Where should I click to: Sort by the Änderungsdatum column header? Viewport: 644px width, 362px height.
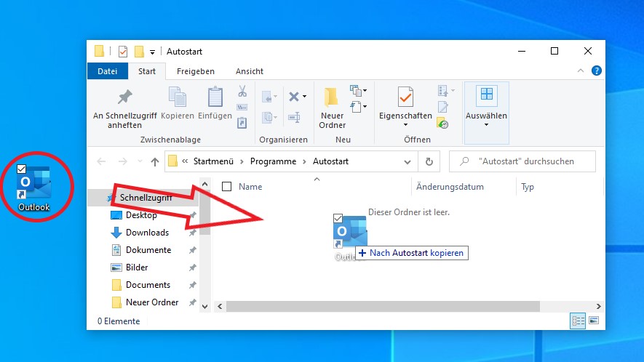click(x=450, y=187)
